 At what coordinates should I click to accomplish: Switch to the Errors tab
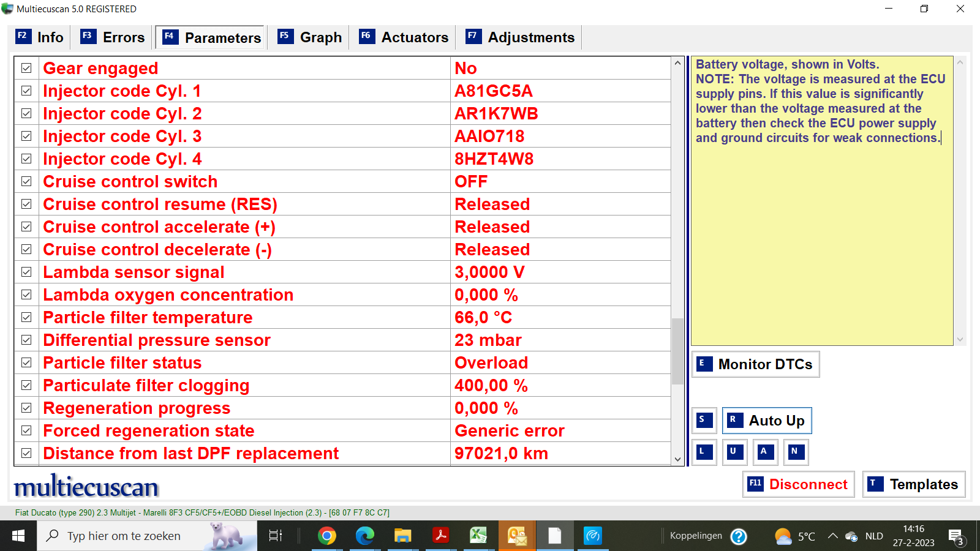point(113,37)
